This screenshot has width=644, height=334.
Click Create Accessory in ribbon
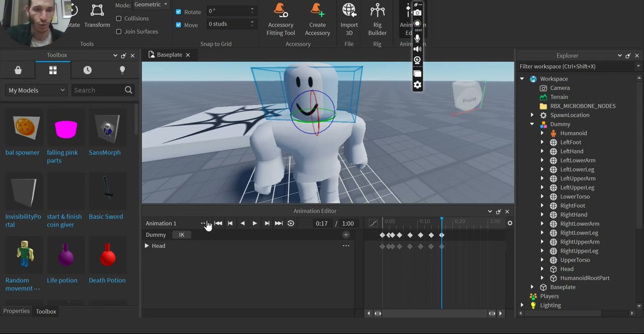coord(317,19)
